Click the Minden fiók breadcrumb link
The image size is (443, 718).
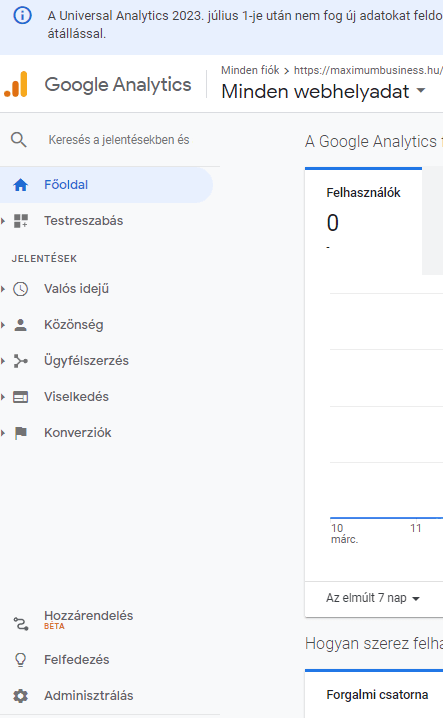tap(250, 70)
